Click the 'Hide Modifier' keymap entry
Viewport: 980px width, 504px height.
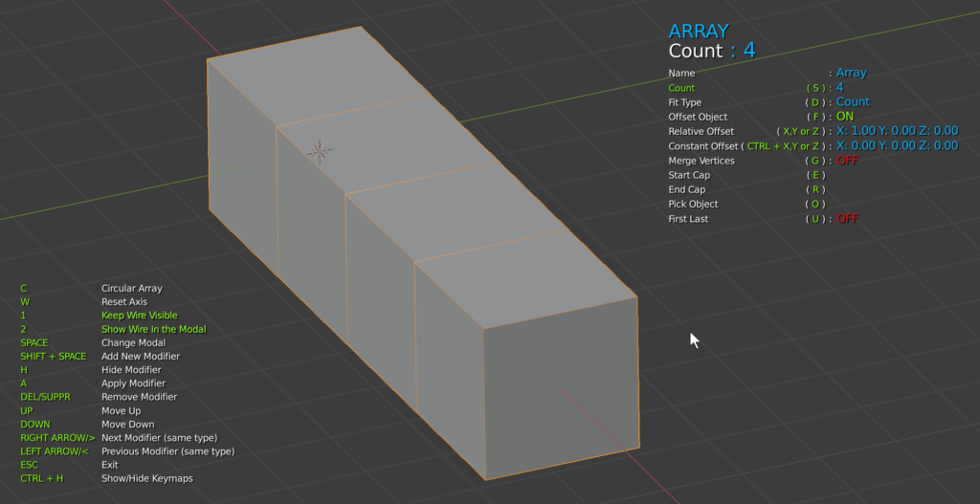point(131,370)
